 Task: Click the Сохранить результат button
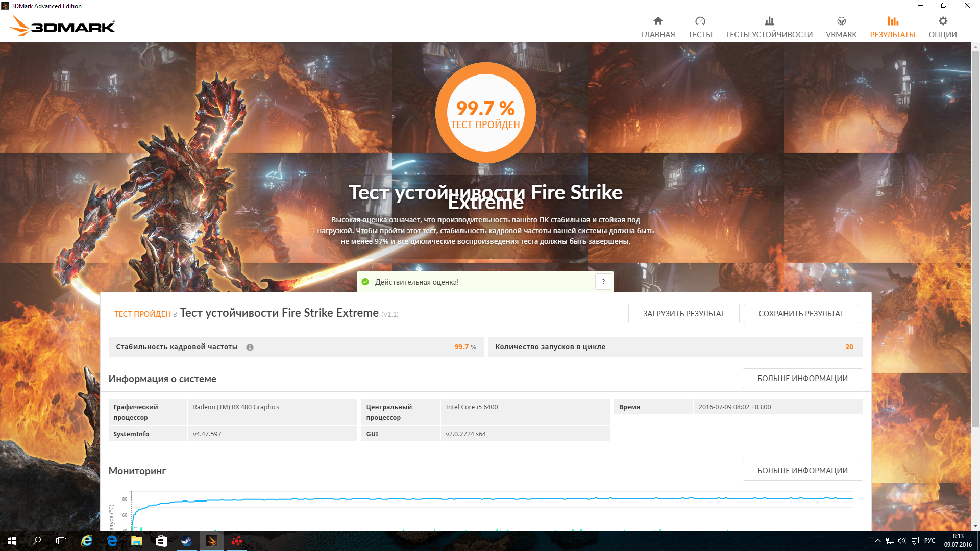[801, 313]
